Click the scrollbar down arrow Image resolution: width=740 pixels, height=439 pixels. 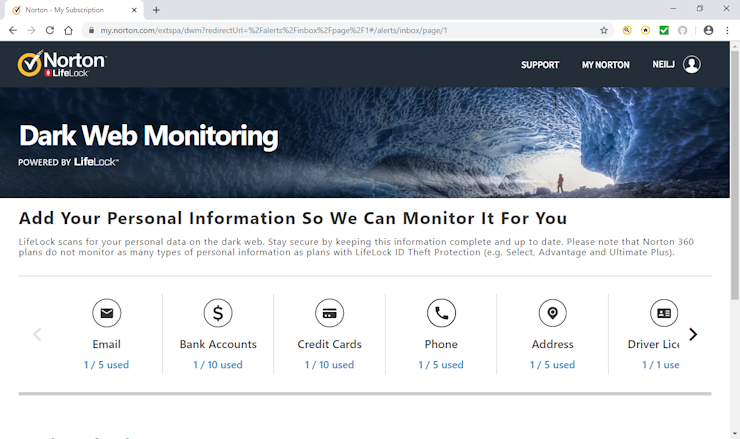[x=735, y=433]
